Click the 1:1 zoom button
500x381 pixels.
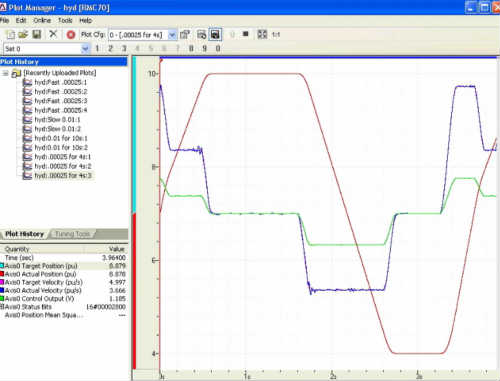click(276, 34)
